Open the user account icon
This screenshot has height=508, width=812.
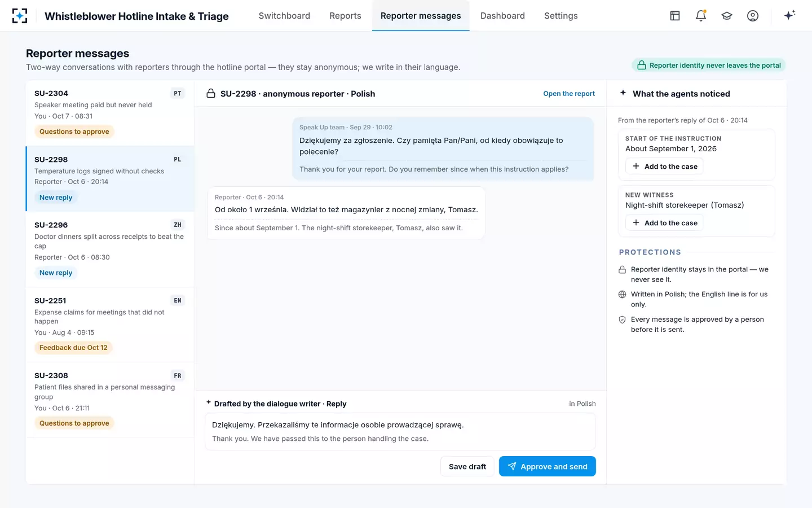coord(753,16)
